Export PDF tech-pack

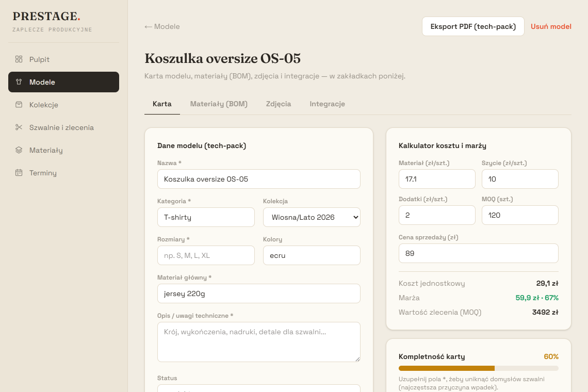click(x=473, y=26)
